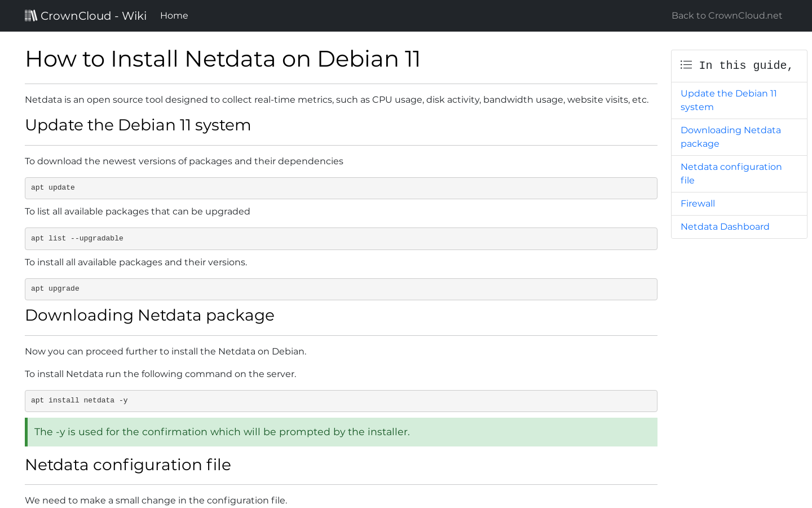This screenshot has height=508, width=812.
Task: Click text 'Now you can proceed further to install'
Action: 166,352
